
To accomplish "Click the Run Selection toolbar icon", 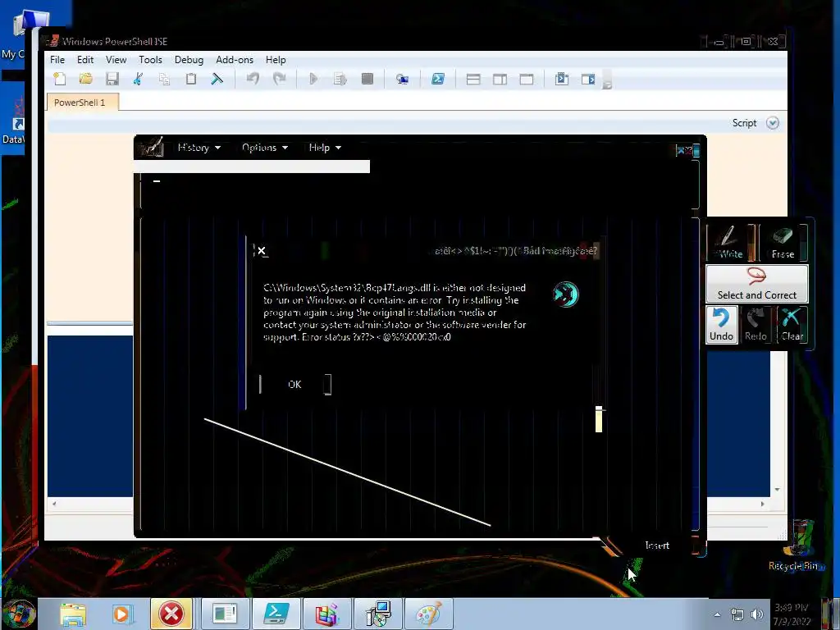I will point(340,80).
